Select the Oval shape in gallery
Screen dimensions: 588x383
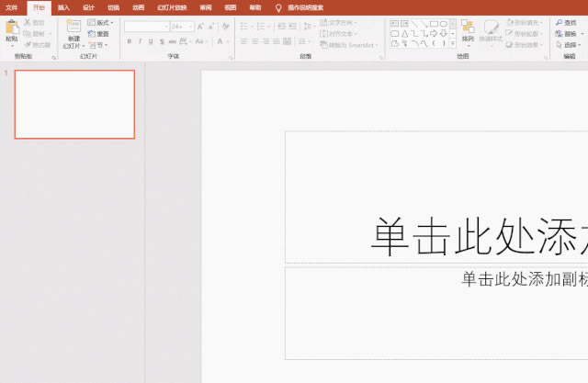coord(443,24)
